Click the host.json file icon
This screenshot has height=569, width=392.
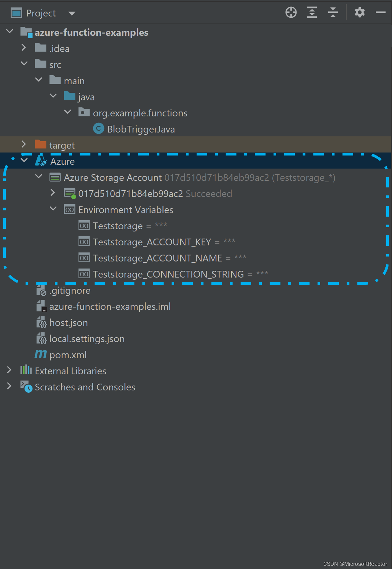[x=41, y=322]
